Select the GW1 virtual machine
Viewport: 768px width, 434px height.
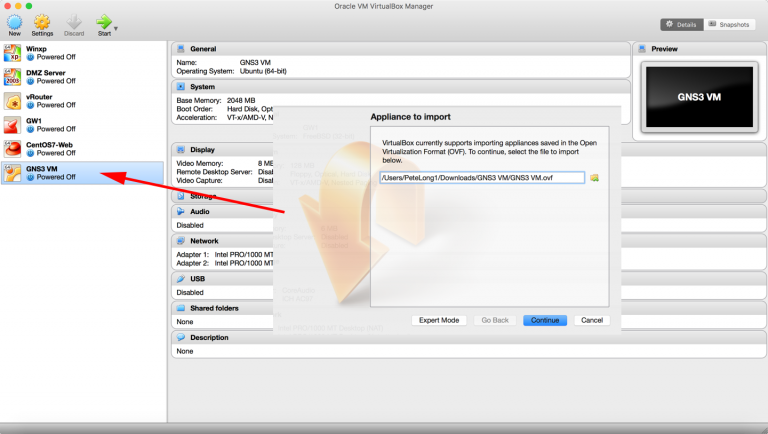[x=82, y=125]
